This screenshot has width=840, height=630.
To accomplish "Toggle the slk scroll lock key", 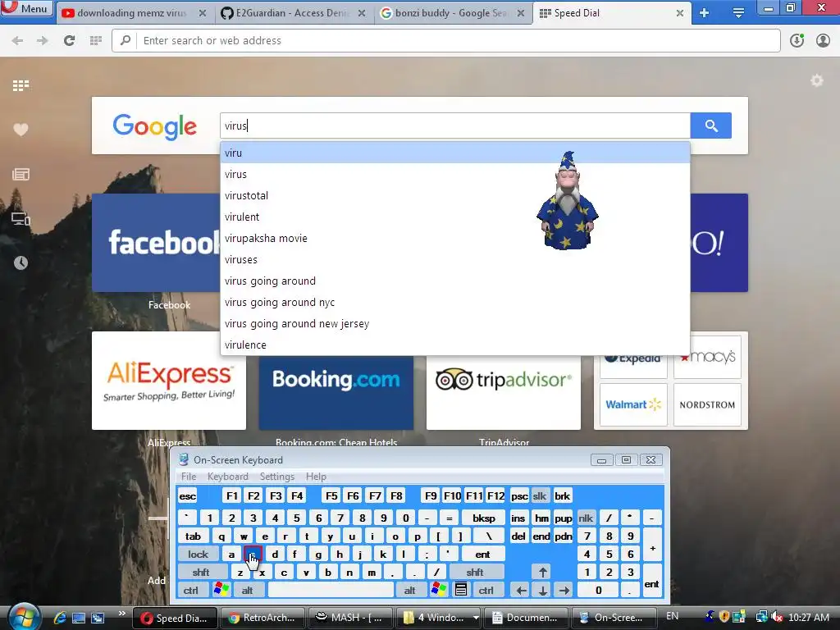I will click(540, 496).
